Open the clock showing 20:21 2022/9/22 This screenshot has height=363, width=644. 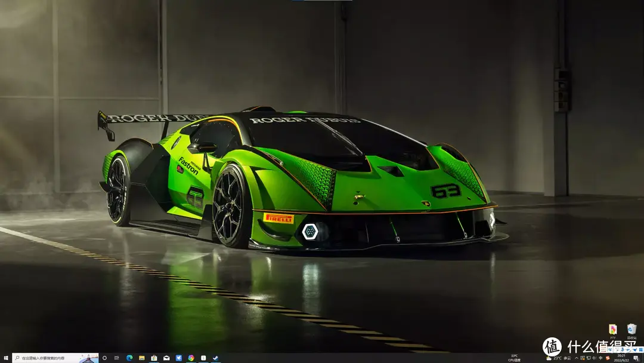coord(621,358)
